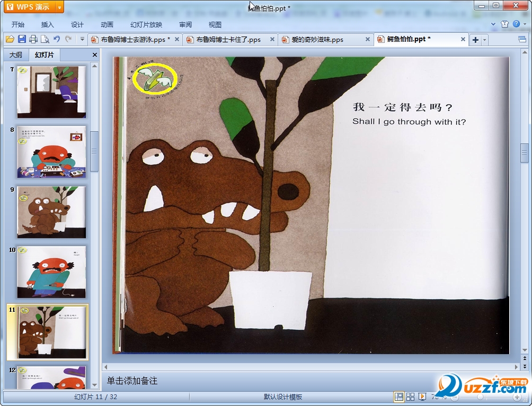The width and height of the screenshot is (532, 406).
Task: Open the 视图 ribbon tab
Action: tap(215, 25)
